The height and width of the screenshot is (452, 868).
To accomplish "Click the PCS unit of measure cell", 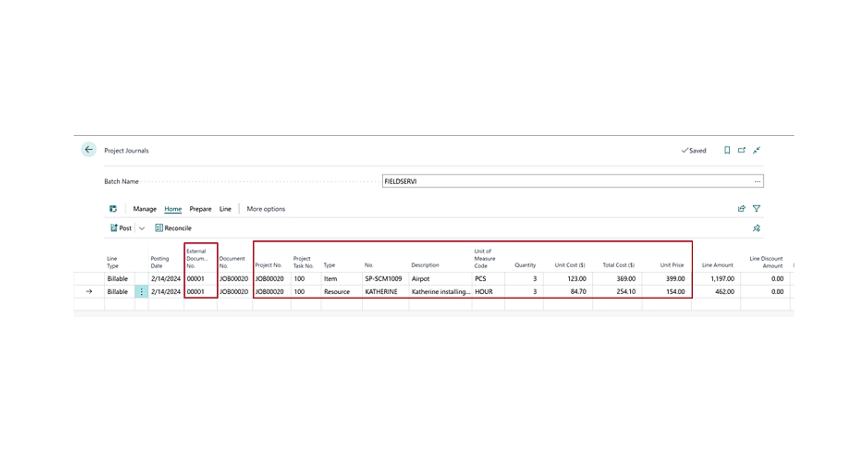I will click(488, 279).
